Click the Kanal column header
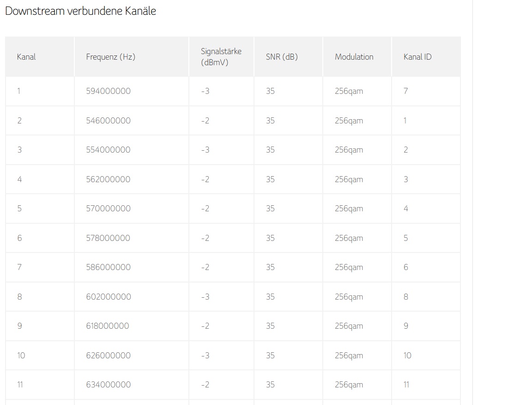Screen dimensions: 532x405 coord(26,57)
